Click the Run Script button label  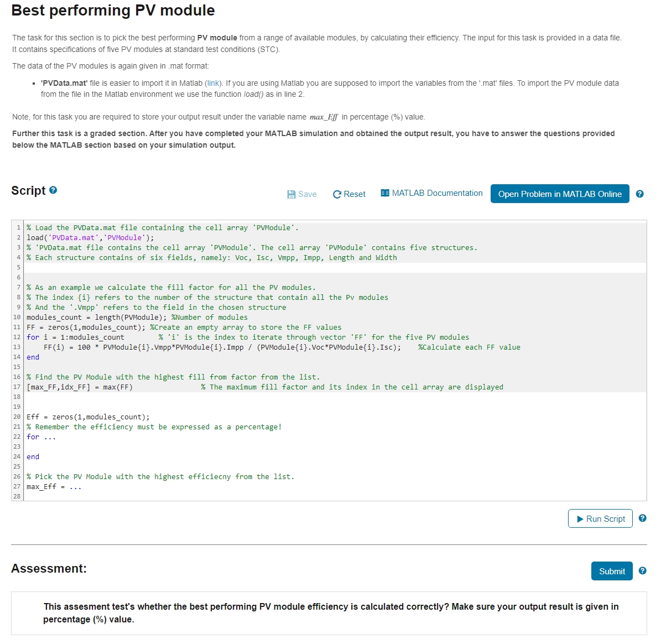tap(605, 519)
